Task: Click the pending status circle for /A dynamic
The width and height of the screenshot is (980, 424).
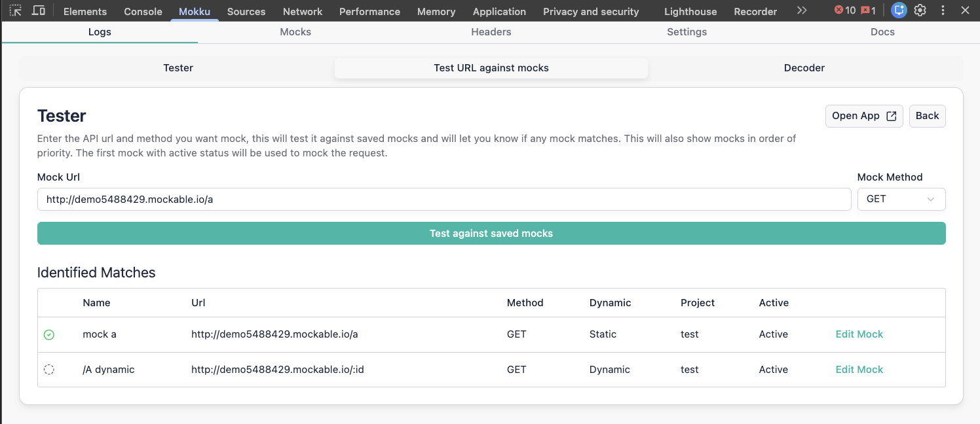Action: pos(49,369)
